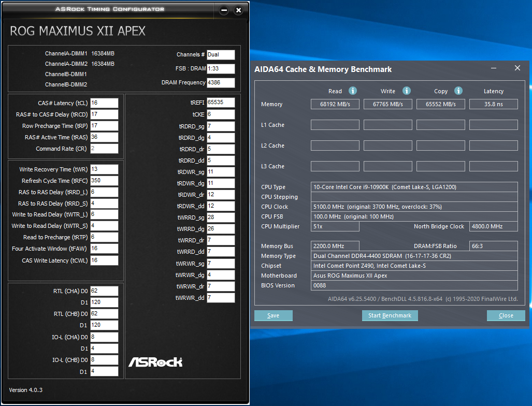Click the CPU Clock value 5100.0 MHz
Screen dimensions: 532x406
pos(414,207)
